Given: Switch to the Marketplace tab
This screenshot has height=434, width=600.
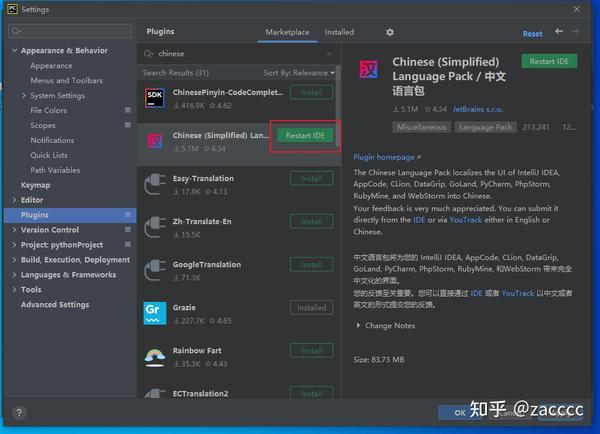Looking at the screenshot, I should [287, 32].
